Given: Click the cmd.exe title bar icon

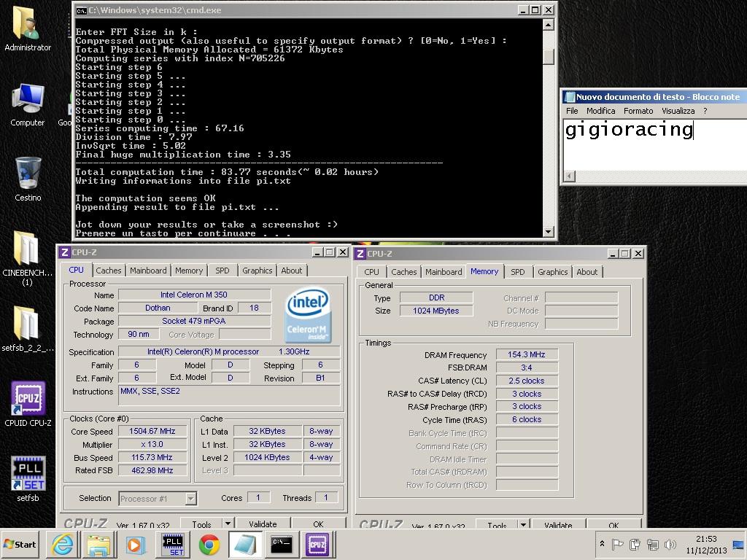Looking at the screenshot, I should click(x=81, y=10).
